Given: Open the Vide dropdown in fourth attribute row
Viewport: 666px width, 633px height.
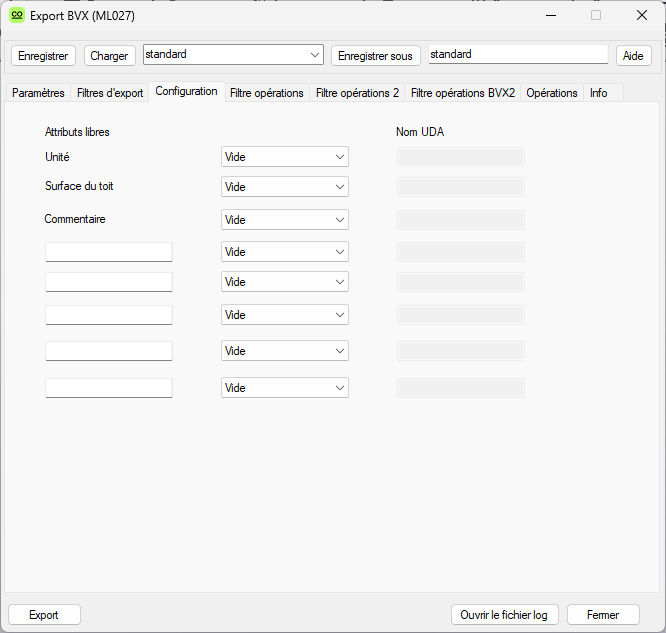Looking at the screenshot, I should [x=285, y=252].
